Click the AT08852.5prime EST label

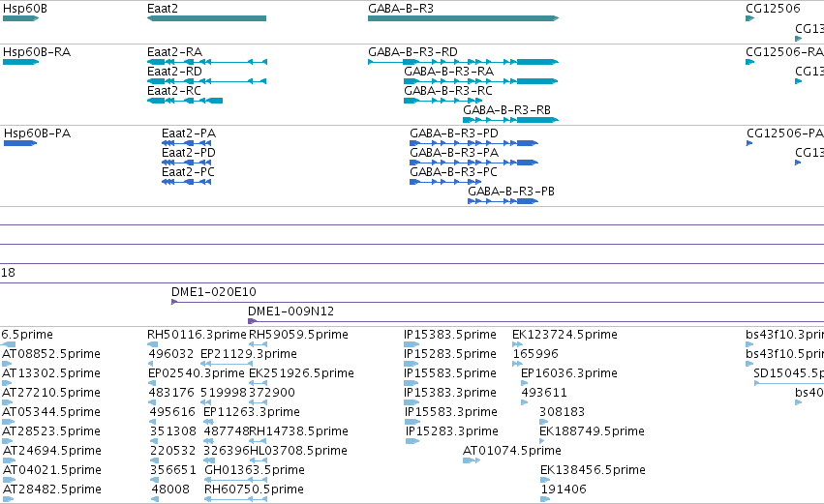(51, 354)
